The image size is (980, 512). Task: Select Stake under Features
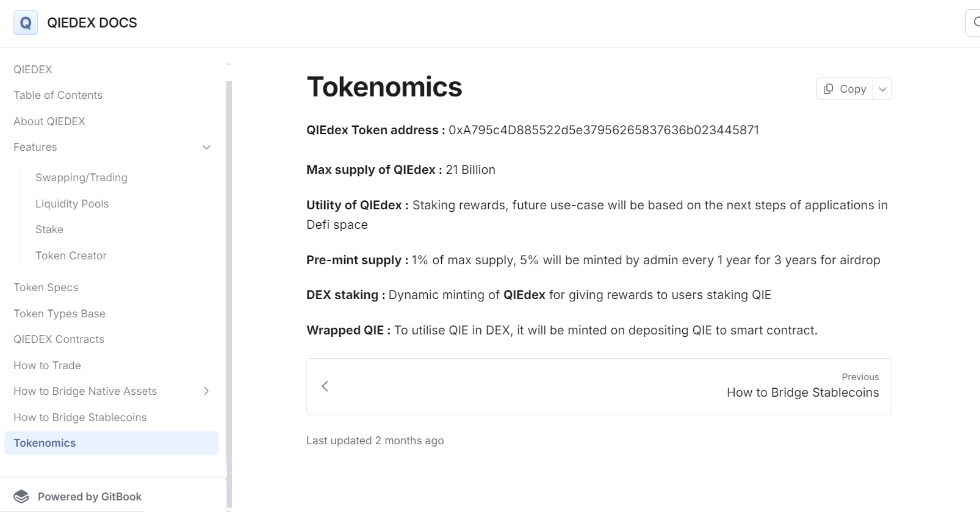point(49,229)
